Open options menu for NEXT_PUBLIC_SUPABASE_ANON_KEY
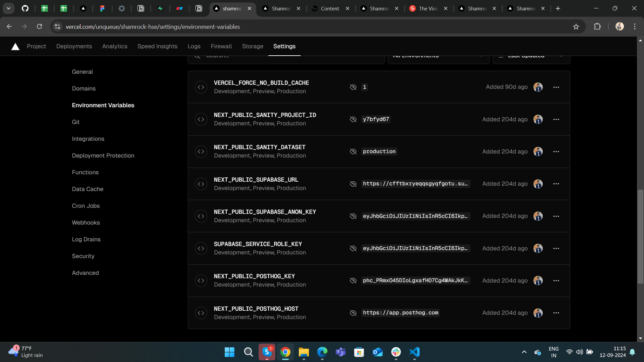The height and width of the screenshot is (362, 644). [556, 216]
